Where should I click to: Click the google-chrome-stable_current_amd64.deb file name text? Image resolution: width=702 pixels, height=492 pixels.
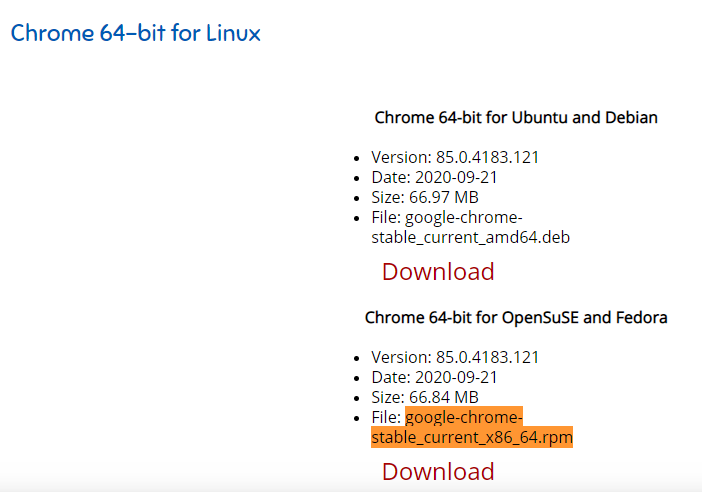tap(471, 227)
